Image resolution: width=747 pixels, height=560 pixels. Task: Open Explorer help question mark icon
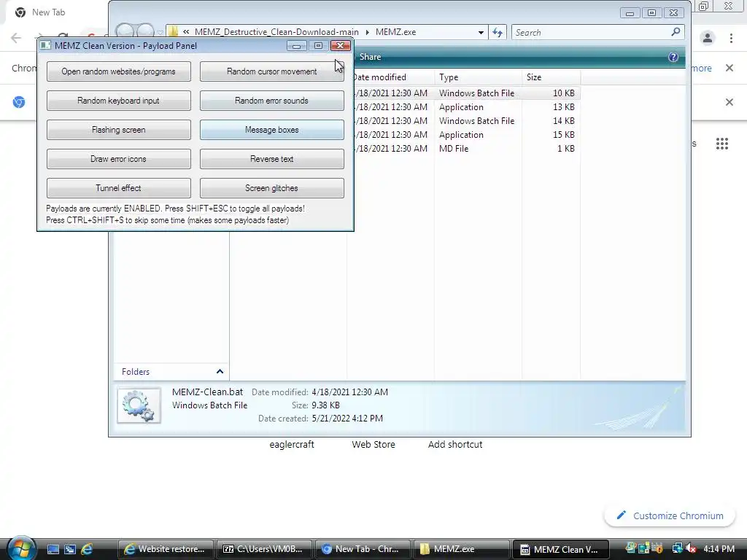(673, 57)
